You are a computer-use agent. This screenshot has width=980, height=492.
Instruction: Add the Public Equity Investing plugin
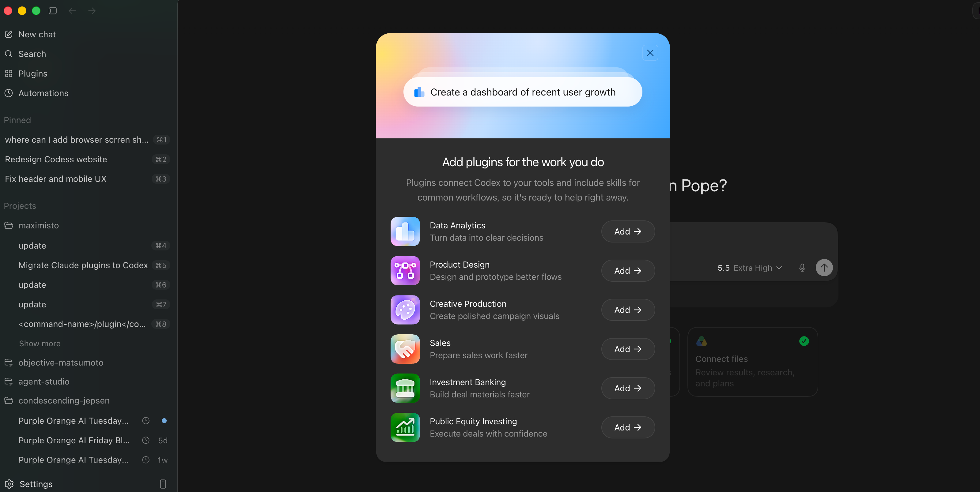pyautogui.click(x=628, y=427)
